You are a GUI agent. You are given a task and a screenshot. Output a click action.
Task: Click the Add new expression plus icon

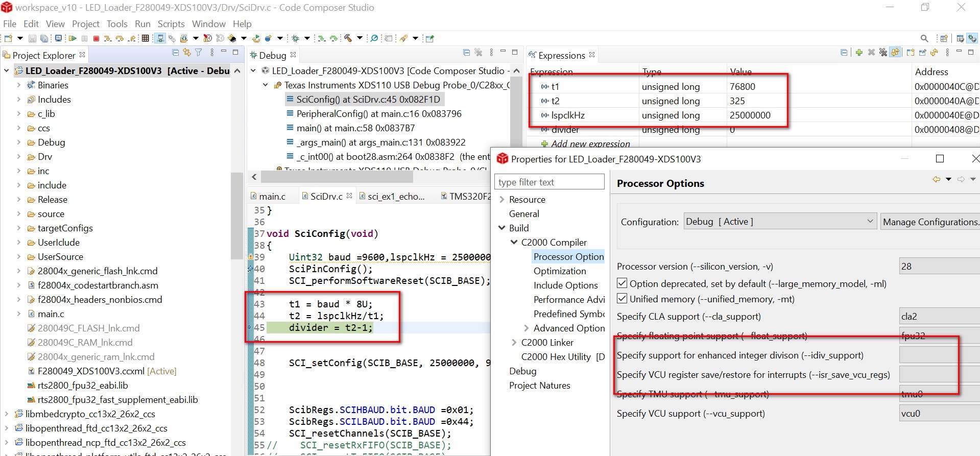point(859,53)
